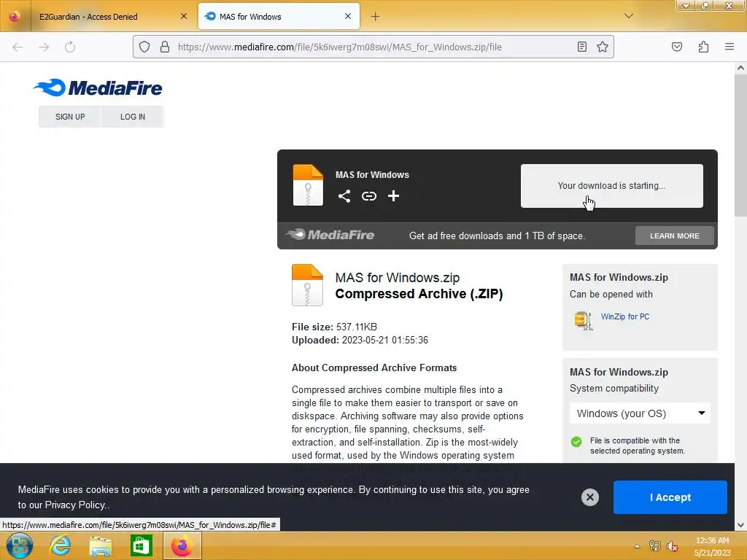Open Windows Explorer folder in taskbar
The image size is (747, 560).
[101, 546]
